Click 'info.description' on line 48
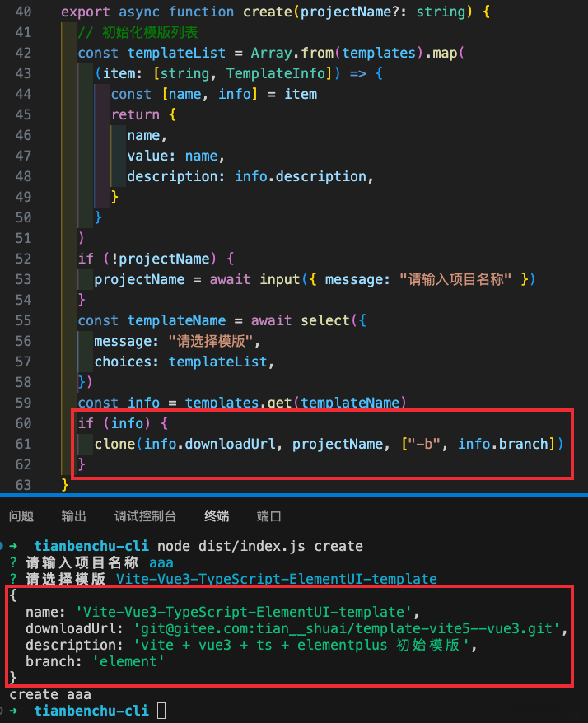 click(301, 176)
